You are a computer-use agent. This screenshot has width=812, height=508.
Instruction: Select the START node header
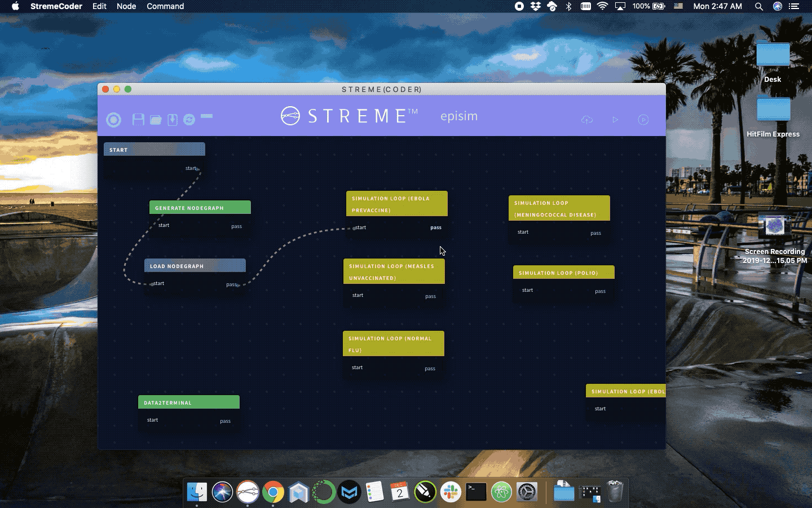point(155,150)
